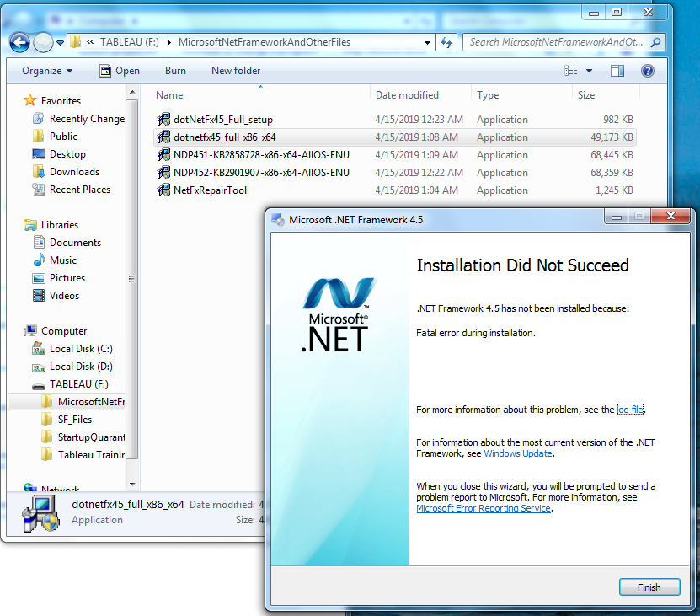
Task: Click the magnifier icon in the search box
Action: tap(655, 42)
